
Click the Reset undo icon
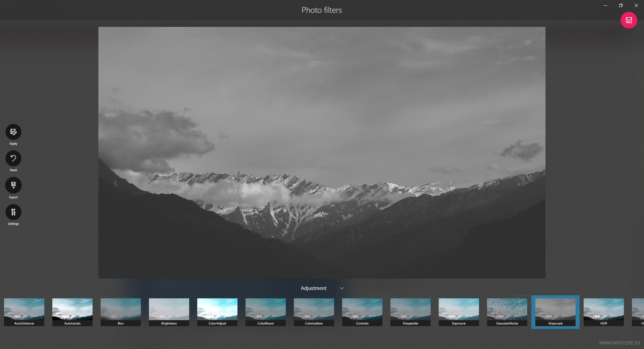[x=13, y=158]
